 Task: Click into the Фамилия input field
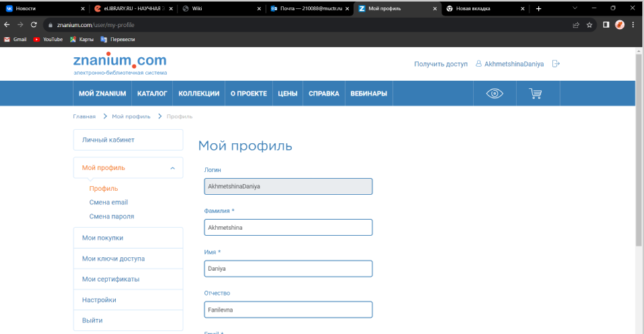pos(288,227)
